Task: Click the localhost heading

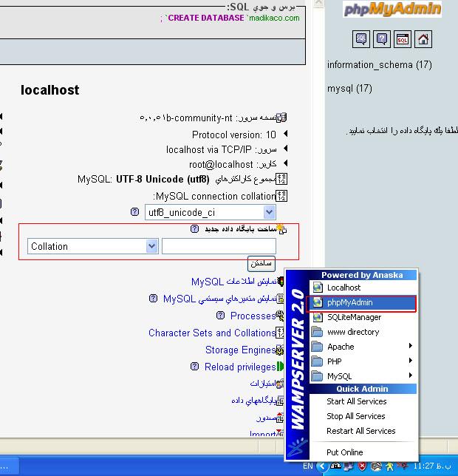Action: [x=49, y=90]
